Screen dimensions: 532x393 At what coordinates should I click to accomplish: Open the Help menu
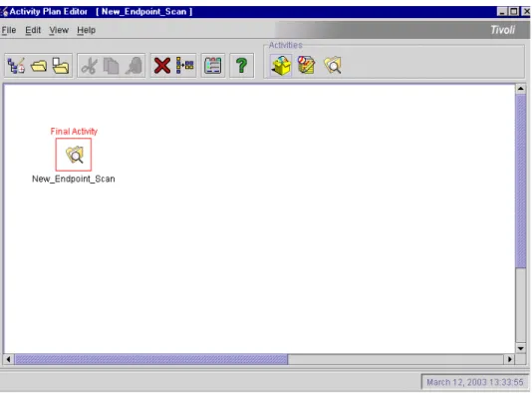(86, 30)
